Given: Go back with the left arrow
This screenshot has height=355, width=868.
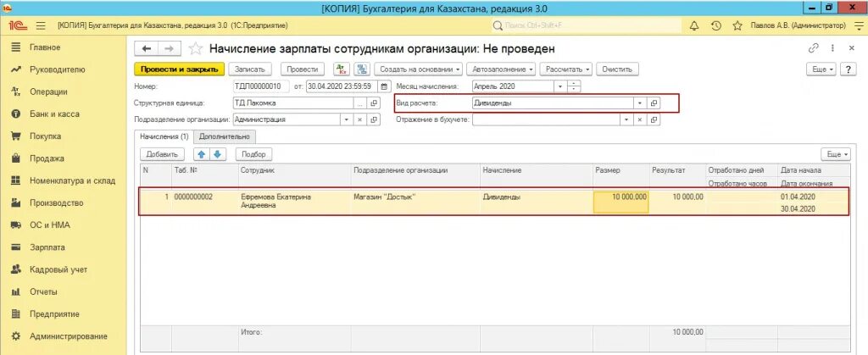Looking at the screenshot, I should [147, 48].
